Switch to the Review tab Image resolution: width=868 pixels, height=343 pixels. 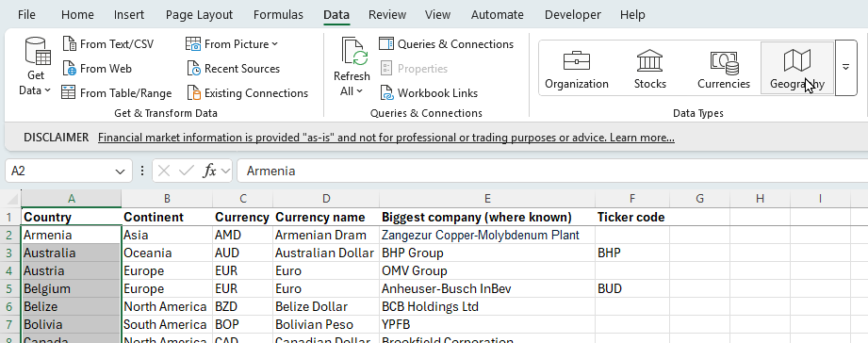pos(387,14)
